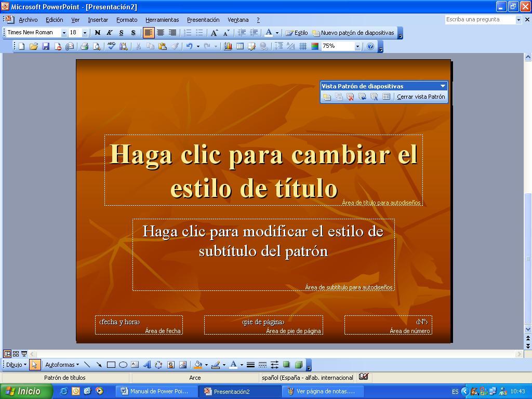Open the font size dropdown
Image resolution: width=532 pixels, height=399 pixels.
pyautogui.click(x=85, y=33)
